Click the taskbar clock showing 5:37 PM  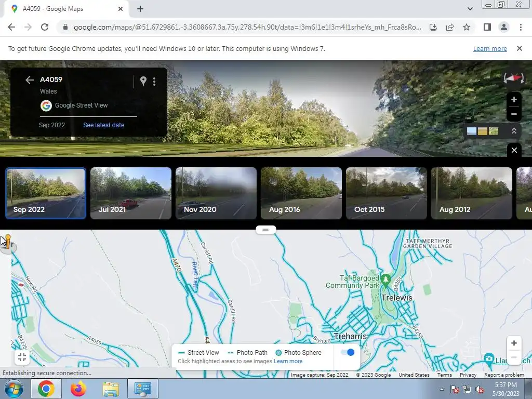pyautogui.click(x=506, y=389)
